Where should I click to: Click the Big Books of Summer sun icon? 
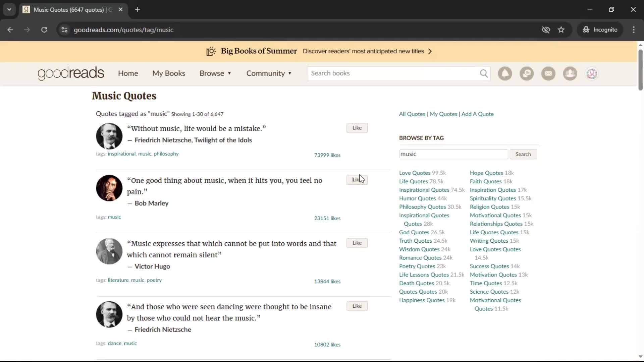[x=211, y=51]
